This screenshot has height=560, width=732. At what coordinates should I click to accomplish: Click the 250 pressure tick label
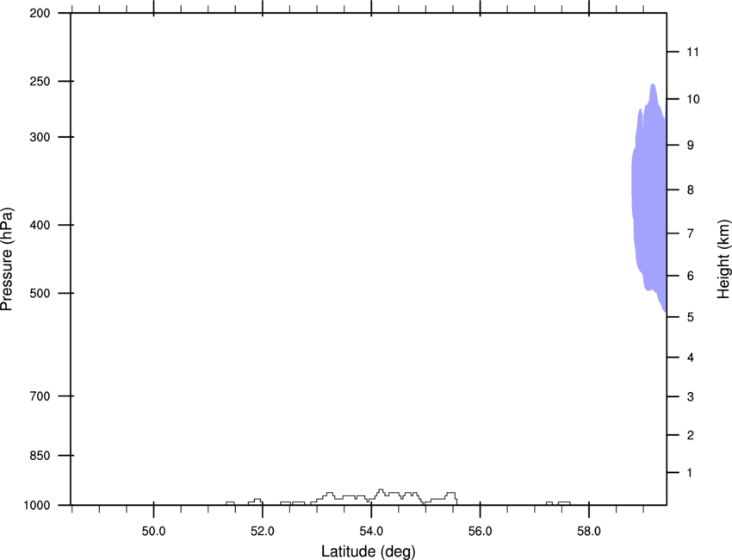click(40, 81)
